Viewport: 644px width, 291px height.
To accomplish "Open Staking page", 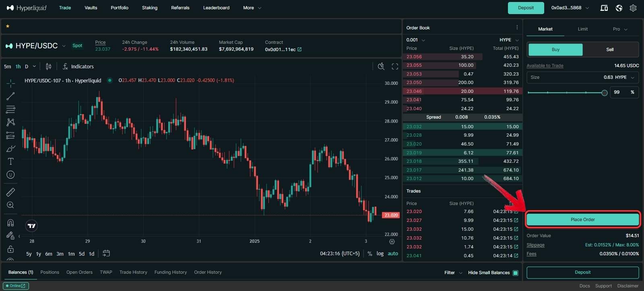I will pyautogui.click(x=150, y=8).
